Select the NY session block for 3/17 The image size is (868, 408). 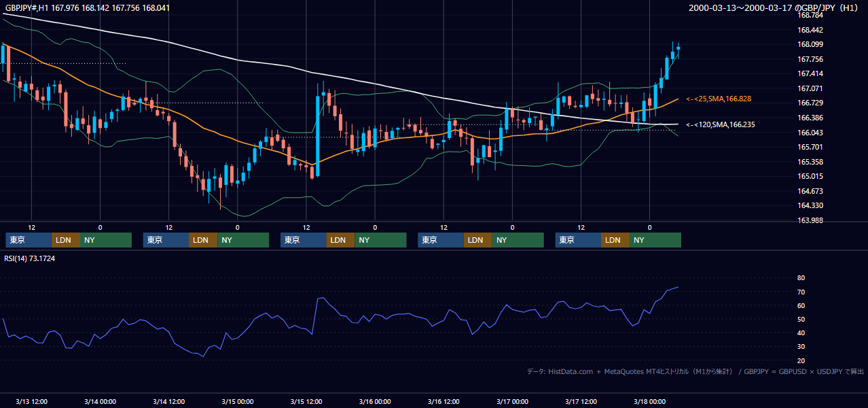point(655,240)
